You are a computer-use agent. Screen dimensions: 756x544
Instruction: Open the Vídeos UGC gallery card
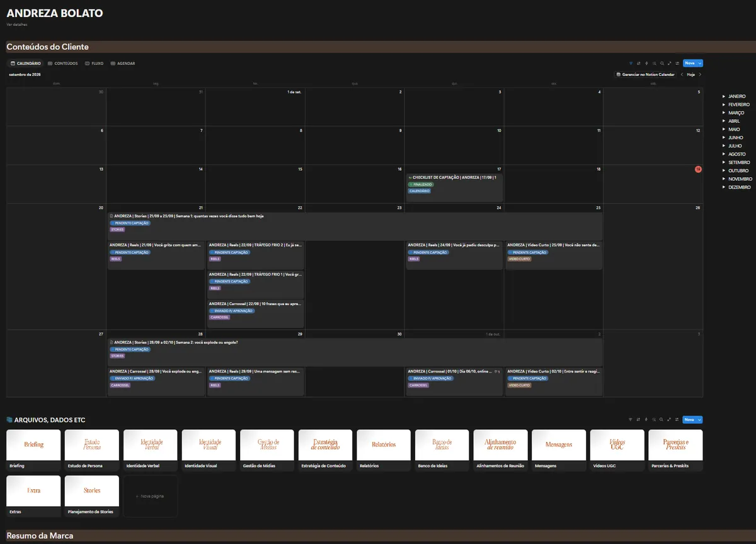pos(617,450)
